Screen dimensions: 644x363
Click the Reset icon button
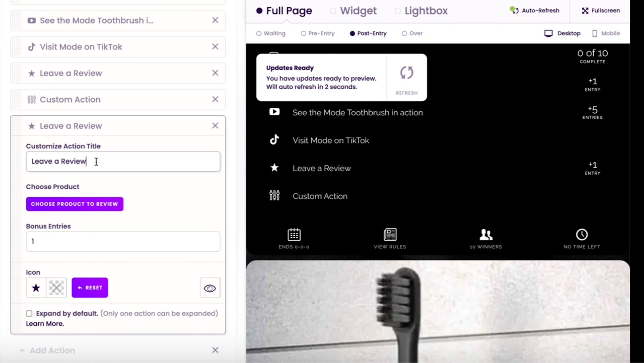tap(90, 288)
